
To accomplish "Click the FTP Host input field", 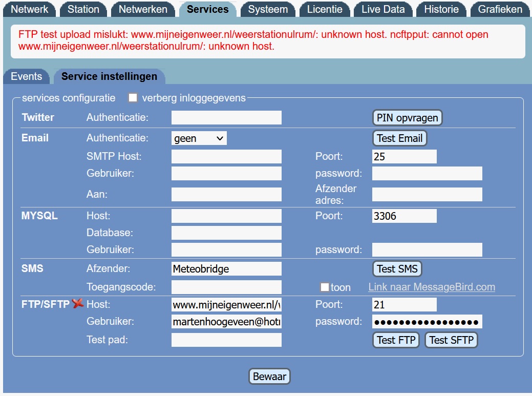I will pyautogui.click(x=226, y=305).
